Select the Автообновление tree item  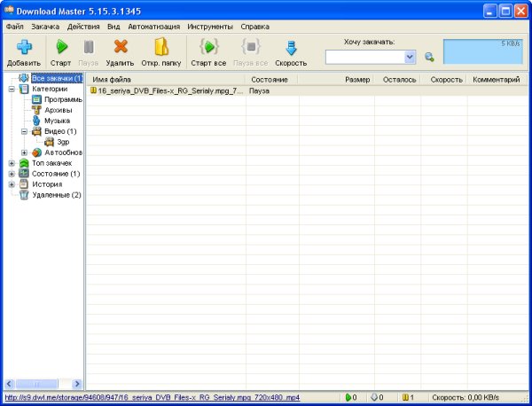63,152
